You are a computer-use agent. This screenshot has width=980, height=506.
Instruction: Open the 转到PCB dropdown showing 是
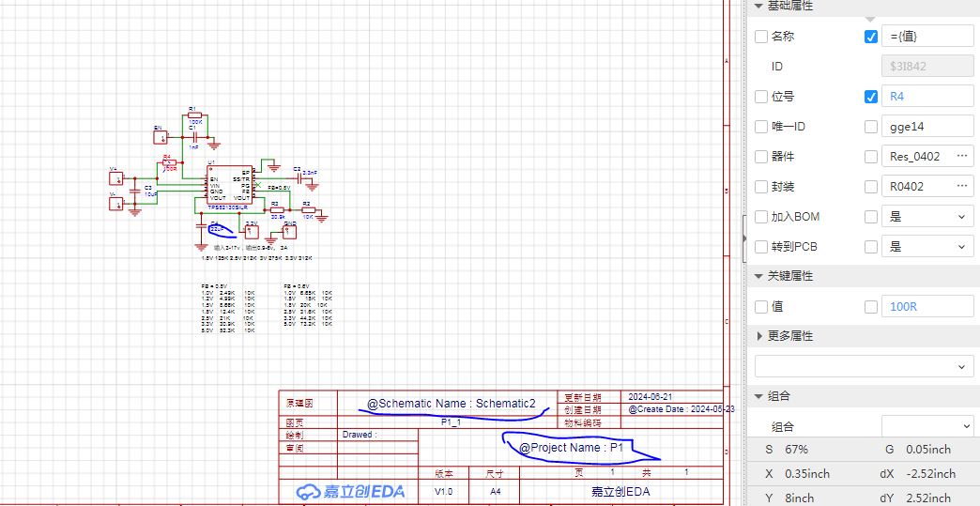(x=927, y=247)
